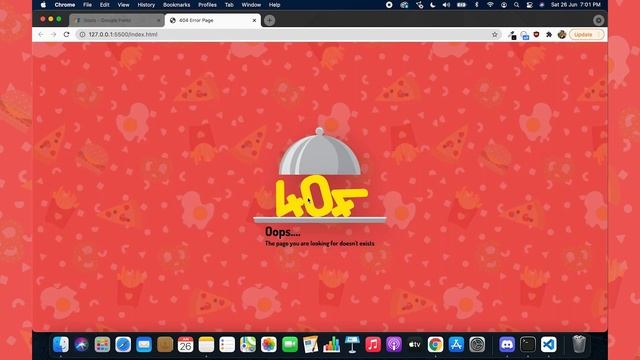Go forward in browser history

pyautogui.click(x=53, y=35)
